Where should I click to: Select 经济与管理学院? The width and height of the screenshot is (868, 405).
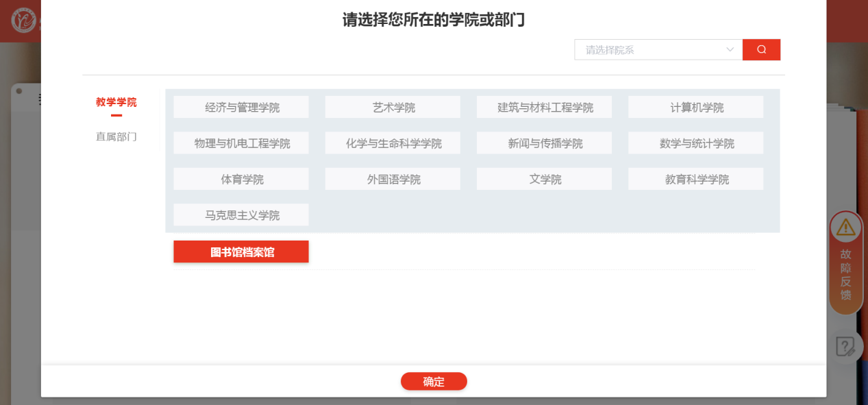click(241, 106)
